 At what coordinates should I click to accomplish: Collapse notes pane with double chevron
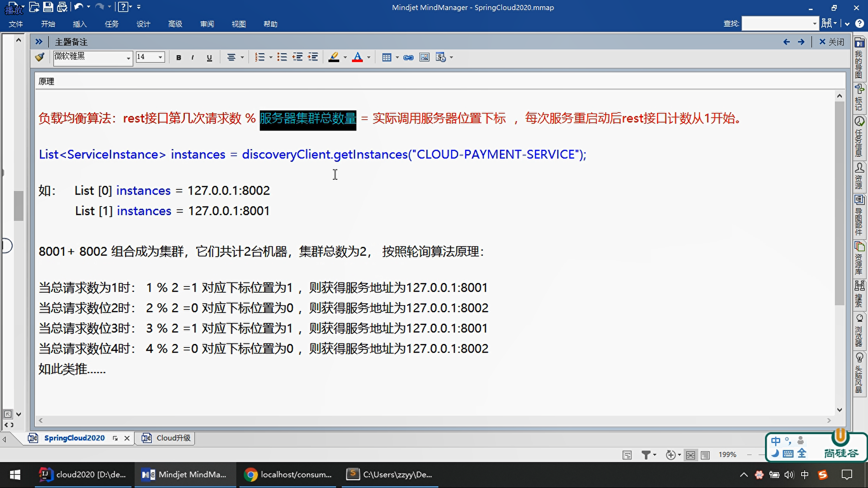(x=39, y=42)
